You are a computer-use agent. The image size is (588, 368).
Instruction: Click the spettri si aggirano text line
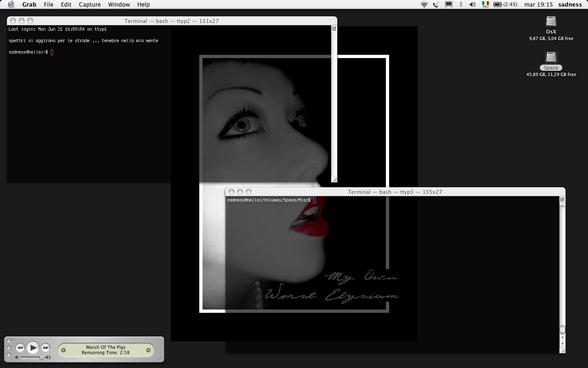click(x=83, y=40)
